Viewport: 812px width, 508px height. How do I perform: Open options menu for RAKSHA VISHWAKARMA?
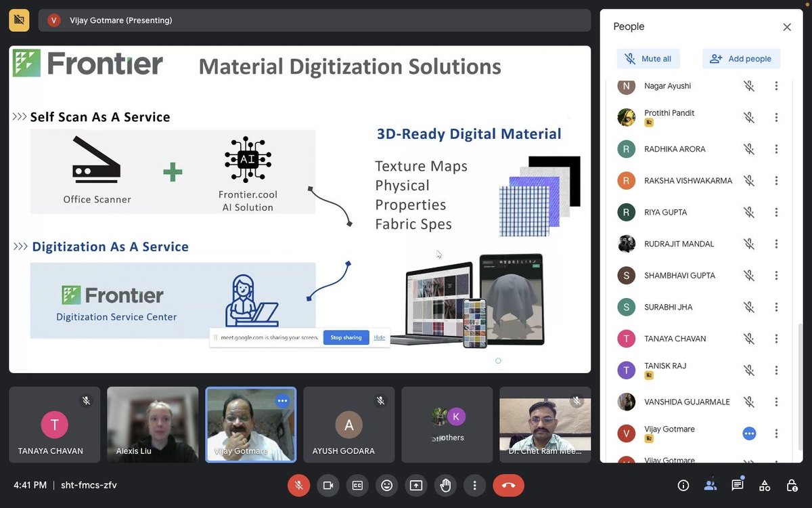(776, 181)
